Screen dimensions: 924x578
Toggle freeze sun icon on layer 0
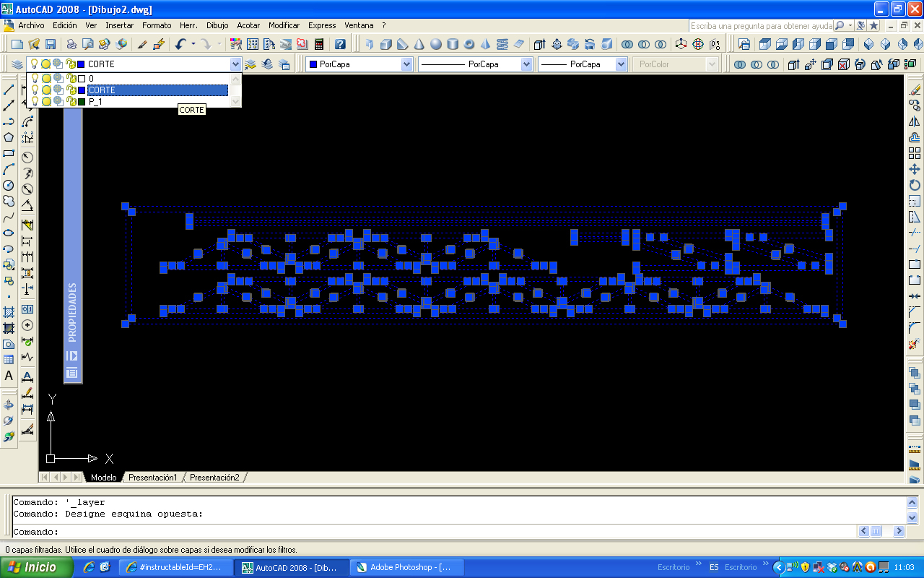pos(45,78)
